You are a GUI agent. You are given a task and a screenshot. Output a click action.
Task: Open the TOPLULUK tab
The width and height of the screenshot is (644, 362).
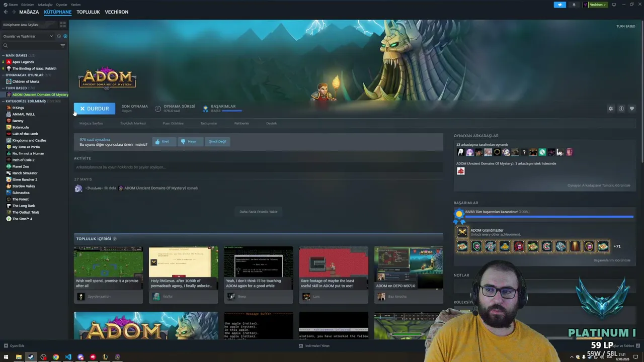click(88, 12)
